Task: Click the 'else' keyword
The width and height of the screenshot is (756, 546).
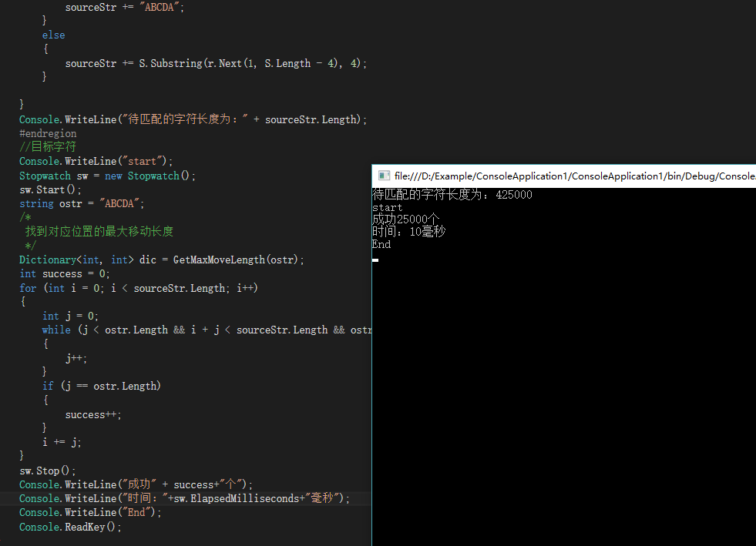Action: pos(53,35)
